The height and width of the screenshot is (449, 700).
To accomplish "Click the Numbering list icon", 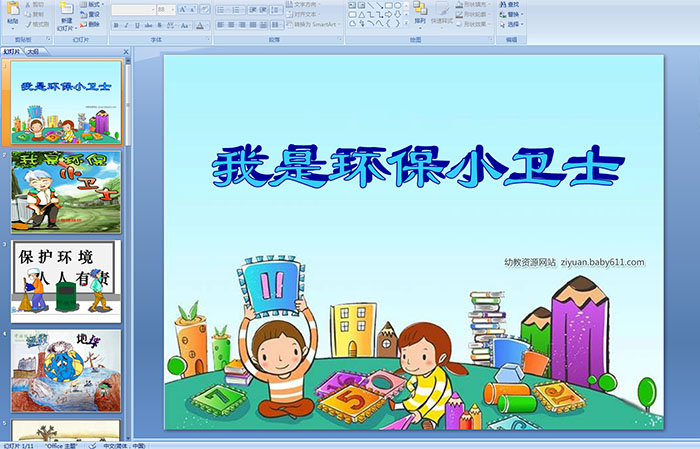I will (237, 9).
